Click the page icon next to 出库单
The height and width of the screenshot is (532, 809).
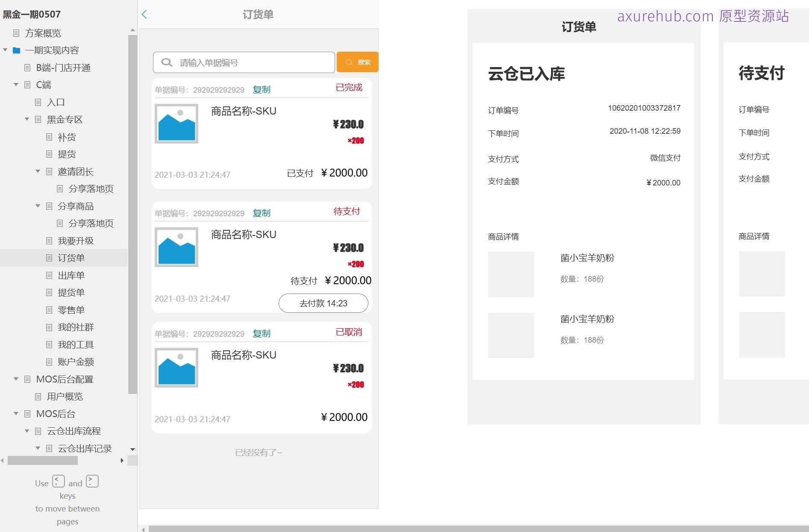coord(49,275)
